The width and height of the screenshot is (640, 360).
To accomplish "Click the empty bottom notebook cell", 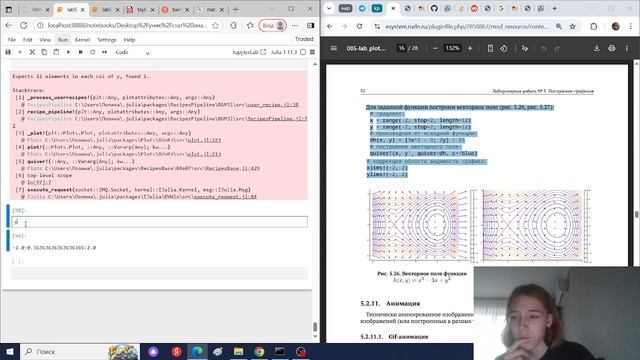I will tap(160, 273).
